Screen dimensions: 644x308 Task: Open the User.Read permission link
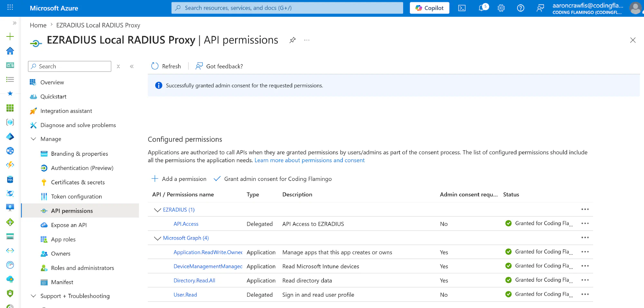click(x=185, y=295)
